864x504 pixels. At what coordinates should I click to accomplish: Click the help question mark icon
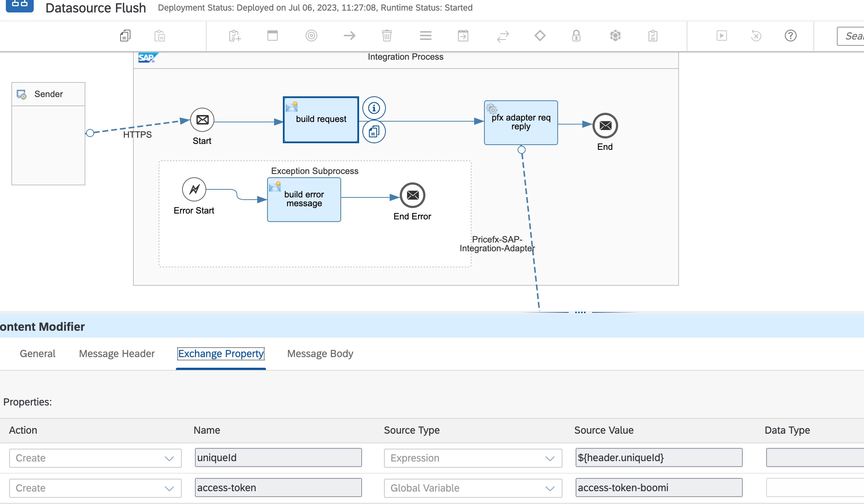click(790, 36)
